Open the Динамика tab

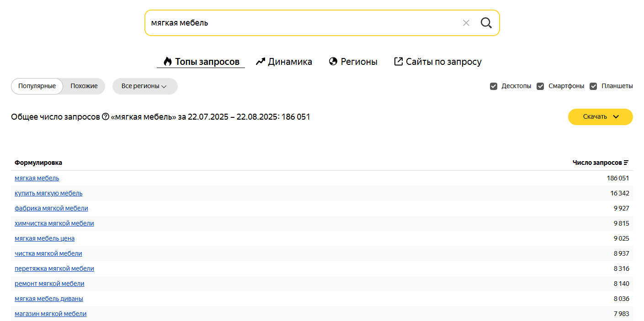click(x=290, y=62)
